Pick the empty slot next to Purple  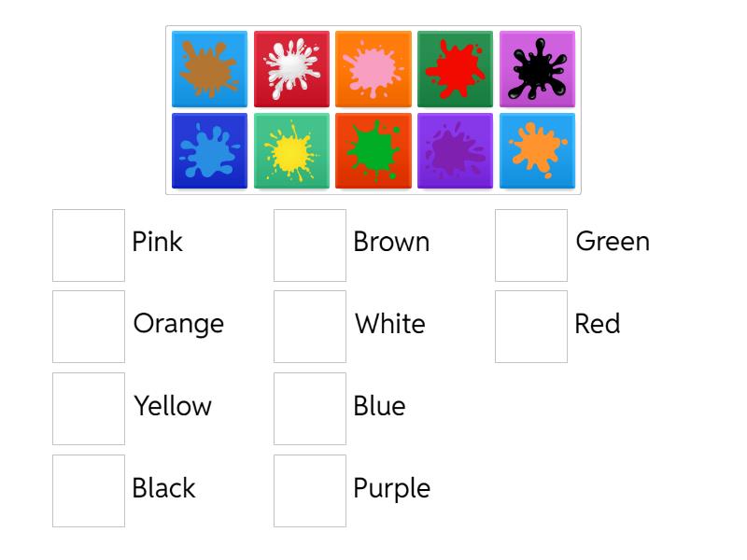coord(310,491)
